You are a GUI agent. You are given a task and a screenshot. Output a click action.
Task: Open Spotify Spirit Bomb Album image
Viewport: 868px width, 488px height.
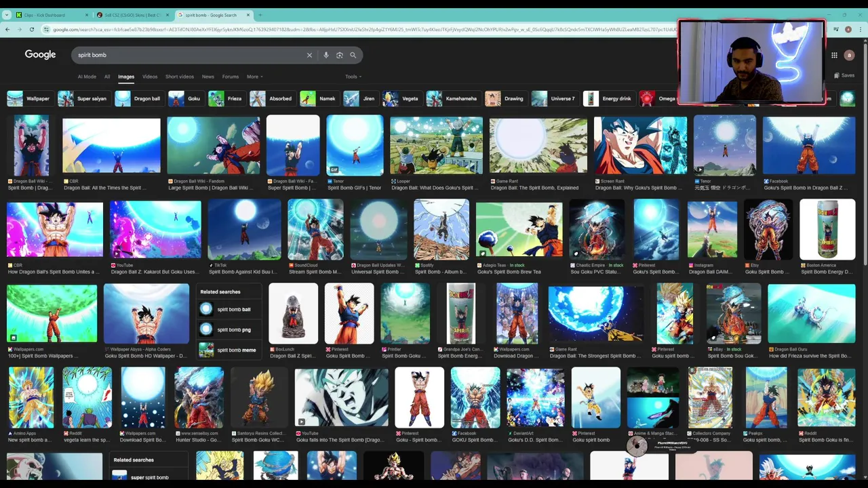click(x=441, y=230)
